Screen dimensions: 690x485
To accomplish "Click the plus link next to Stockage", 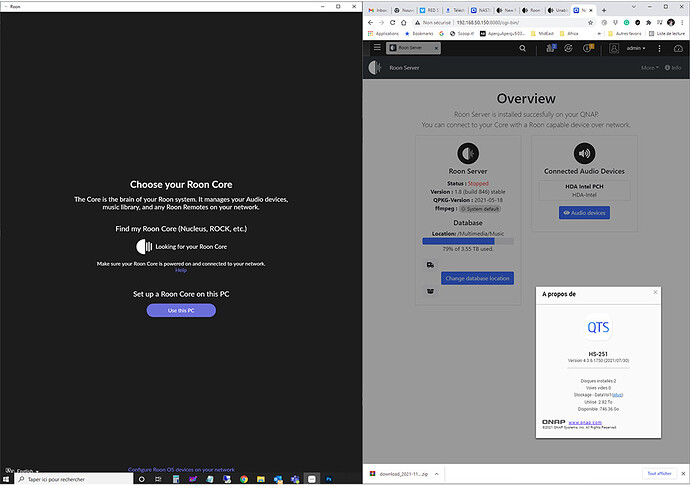I will [x=617, y=395].
